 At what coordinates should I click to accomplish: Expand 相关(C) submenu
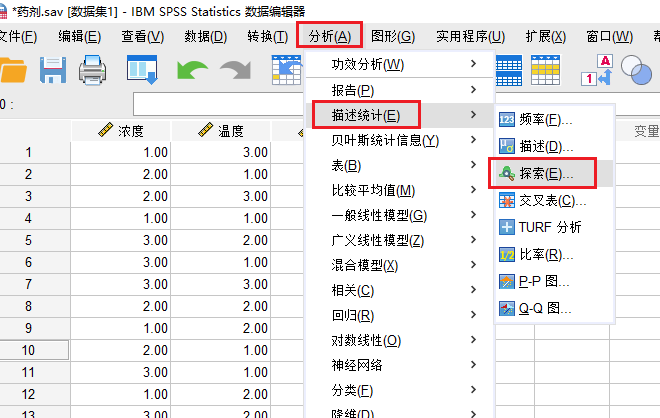point(399,290)
